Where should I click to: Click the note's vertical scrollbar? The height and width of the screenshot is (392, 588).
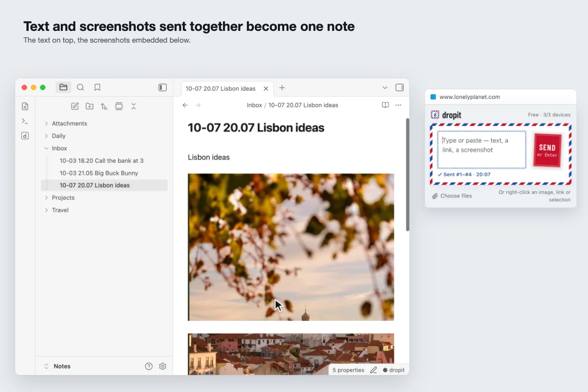(x=407, y=174)
